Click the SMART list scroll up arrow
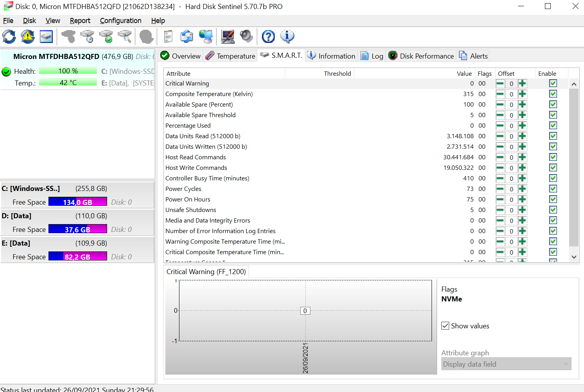The height and width of the screenshot is (392, 584). tap(574, 84)
